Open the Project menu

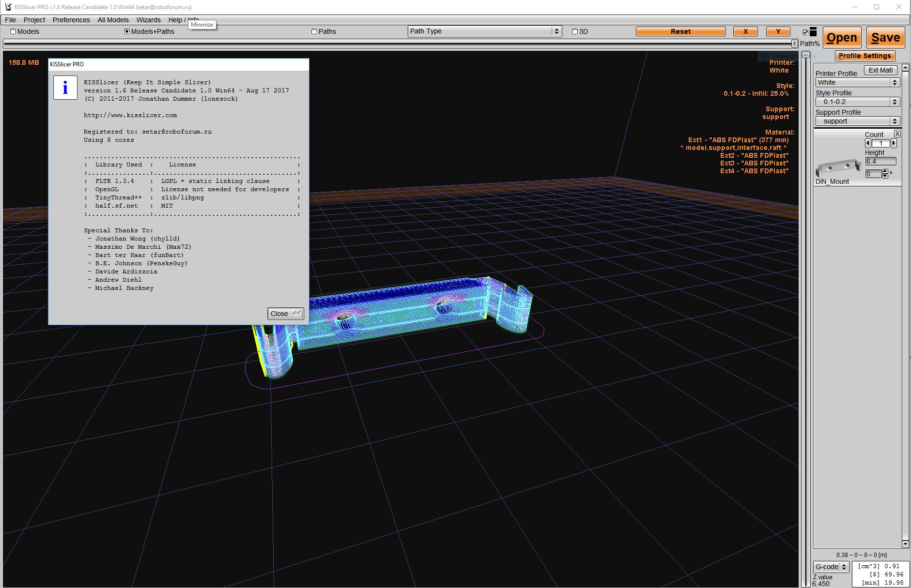(34, 20)
